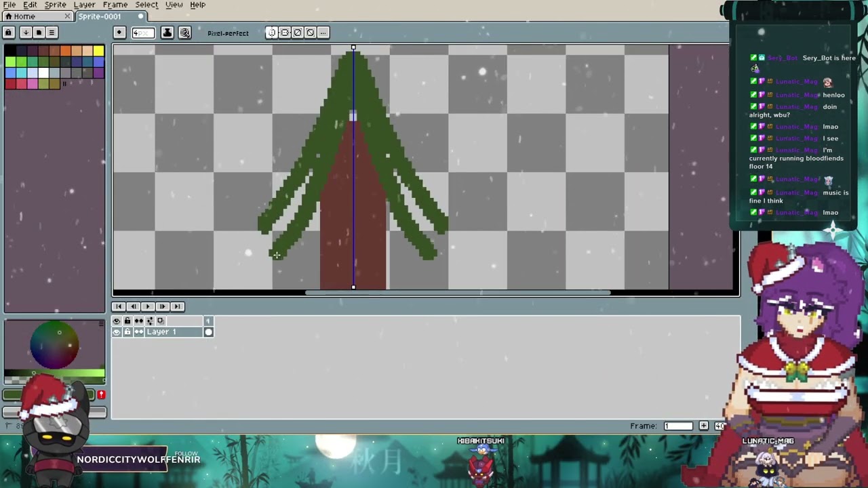Open dynamics settings button

click(x=184, y=33)
